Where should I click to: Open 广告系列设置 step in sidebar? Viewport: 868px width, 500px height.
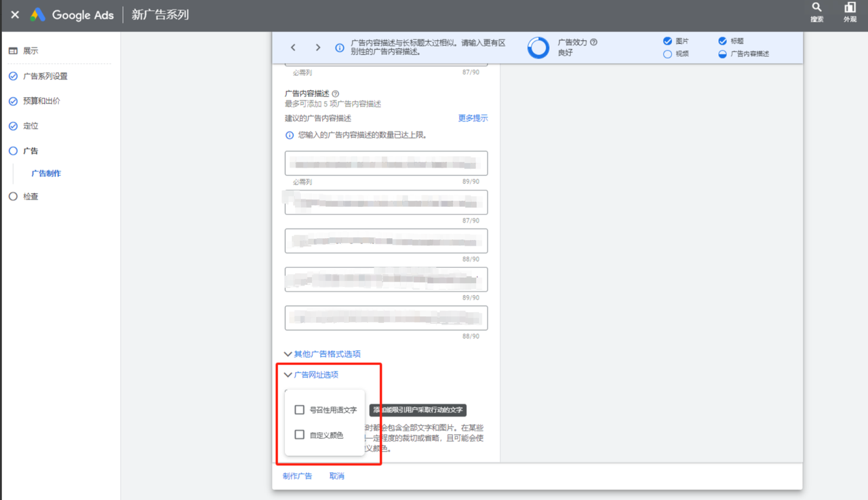click(x=45, y=76)
